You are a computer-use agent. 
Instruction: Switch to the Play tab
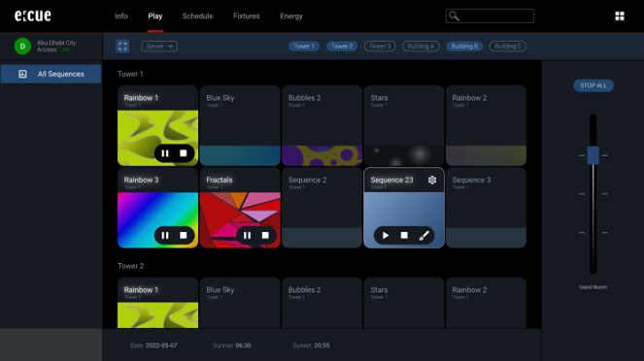coord(155,16)
